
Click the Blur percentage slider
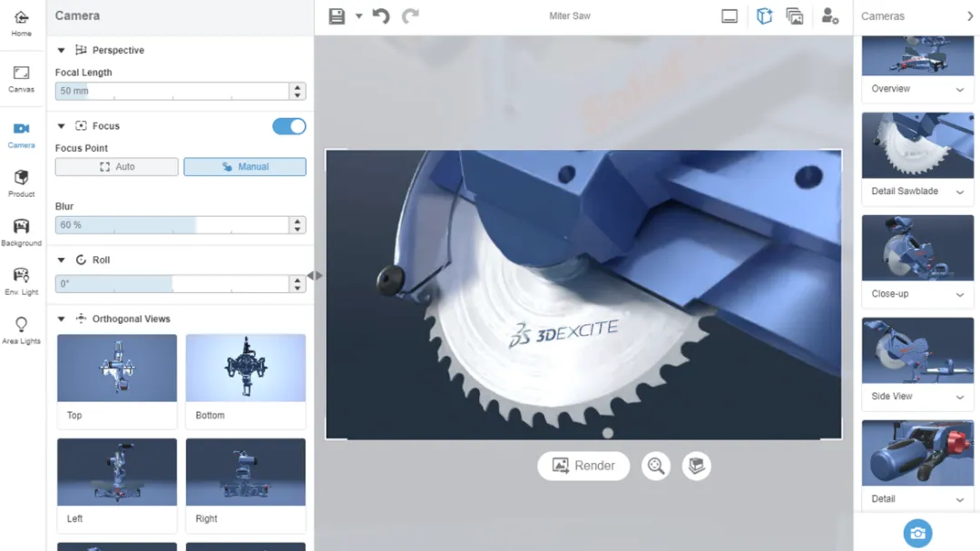[171, 225]
